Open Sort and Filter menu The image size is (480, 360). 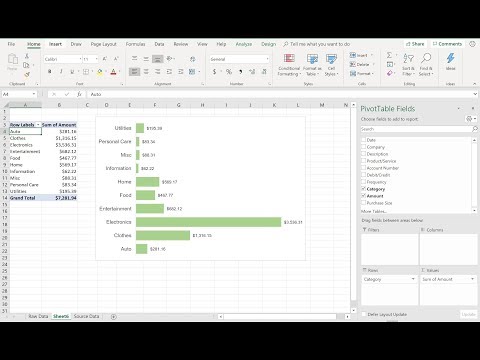408,65
